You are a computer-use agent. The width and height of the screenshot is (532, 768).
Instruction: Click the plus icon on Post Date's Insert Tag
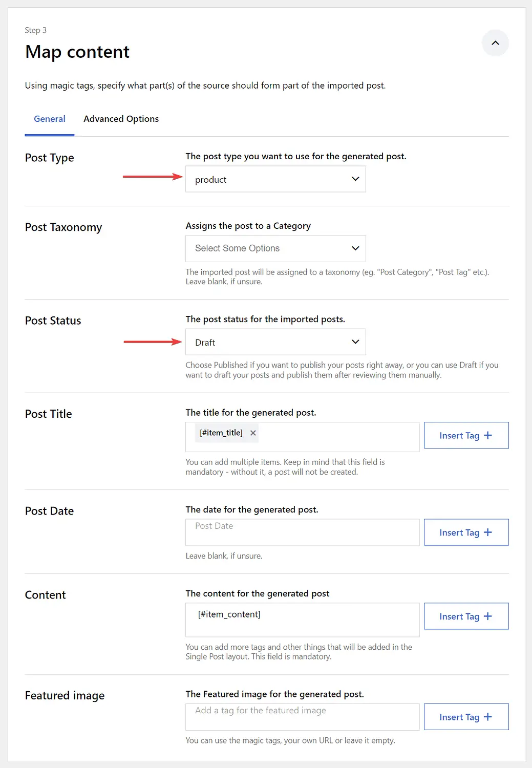click(488, 532)
